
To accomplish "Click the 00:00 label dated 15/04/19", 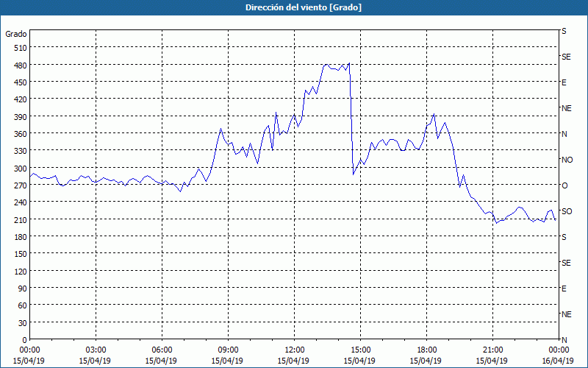I will (x=29, y=350).
